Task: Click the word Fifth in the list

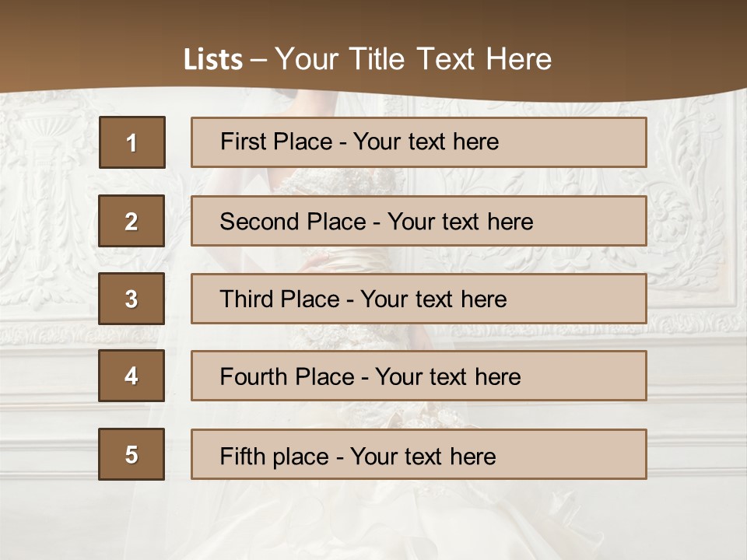Action: [239, 457]
